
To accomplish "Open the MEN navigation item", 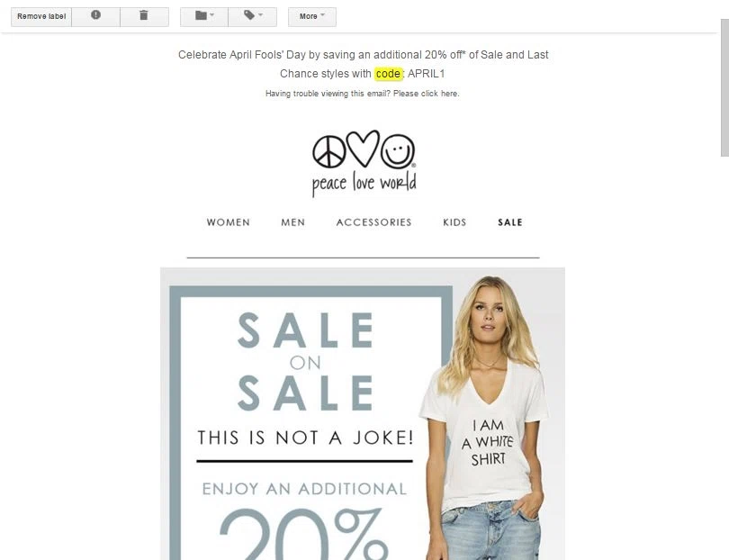I will tap(292, 222).
